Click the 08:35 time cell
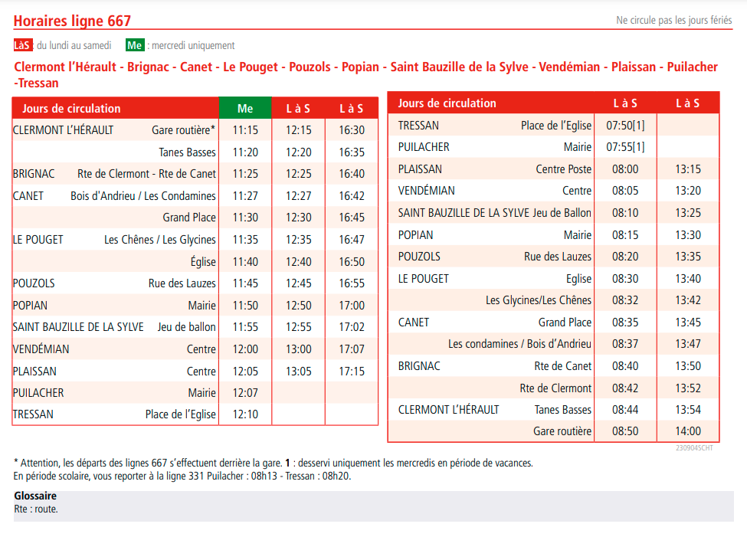Screen dimensions: 747x560 [625, 323]
